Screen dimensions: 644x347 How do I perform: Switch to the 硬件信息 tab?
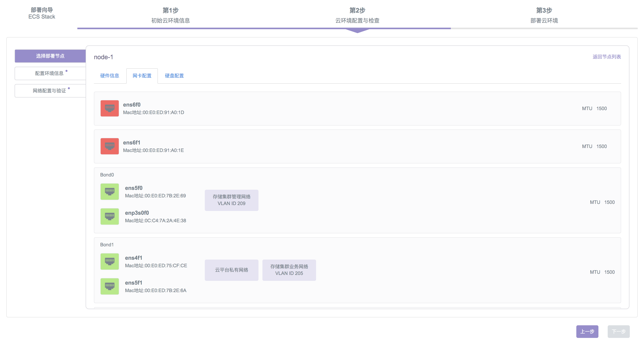click(110, 76)
